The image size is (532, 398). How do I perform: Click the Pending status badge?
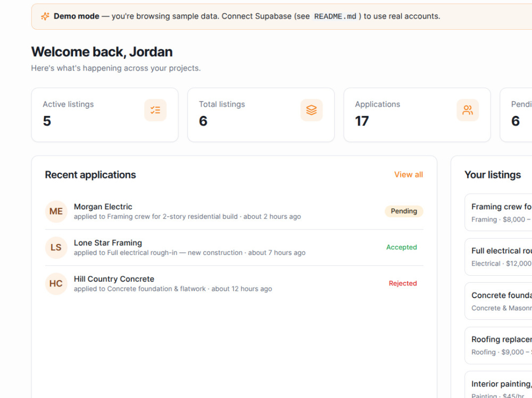[404, 211]
